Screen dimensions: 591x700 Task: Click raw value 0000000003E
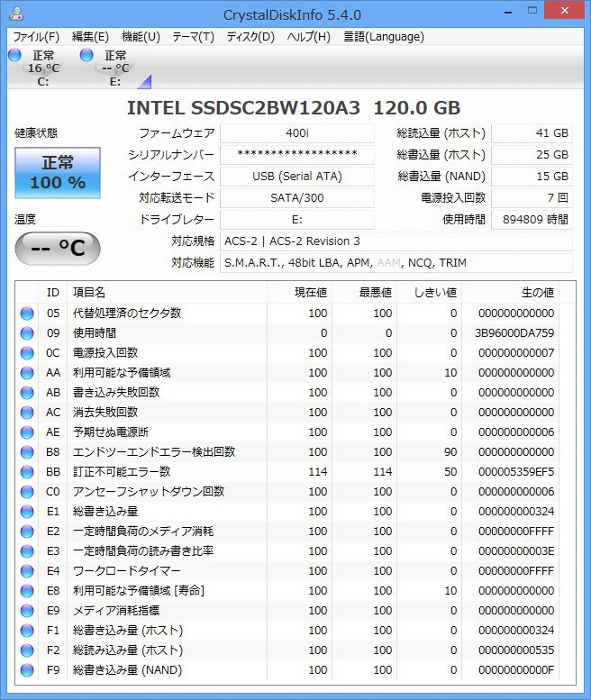[516, 551]
